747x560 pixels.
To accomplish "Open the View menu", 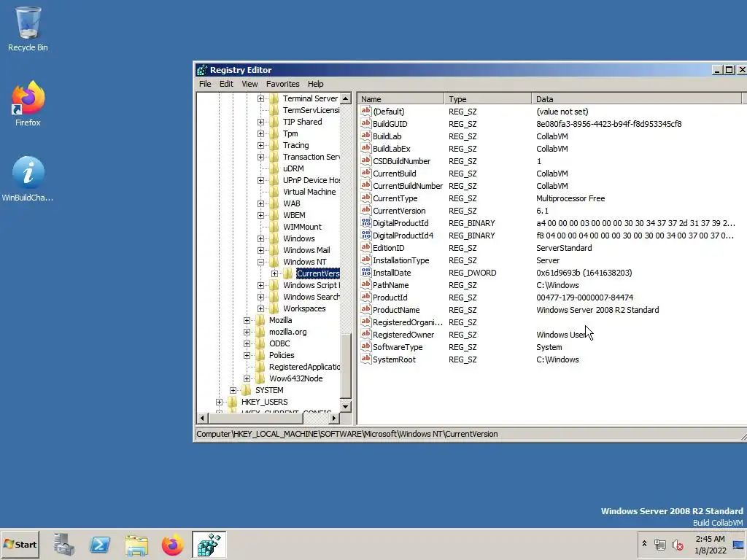I will click(249, 84).
